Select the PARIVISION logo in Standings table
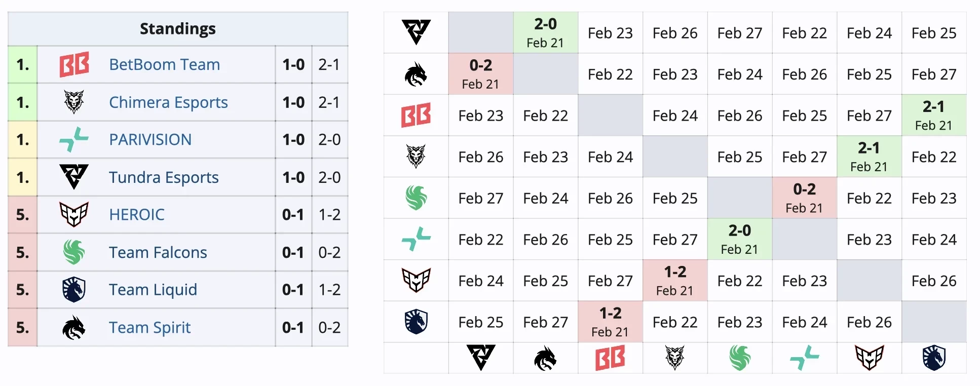 pyautogui.click(x=74, y=139)
